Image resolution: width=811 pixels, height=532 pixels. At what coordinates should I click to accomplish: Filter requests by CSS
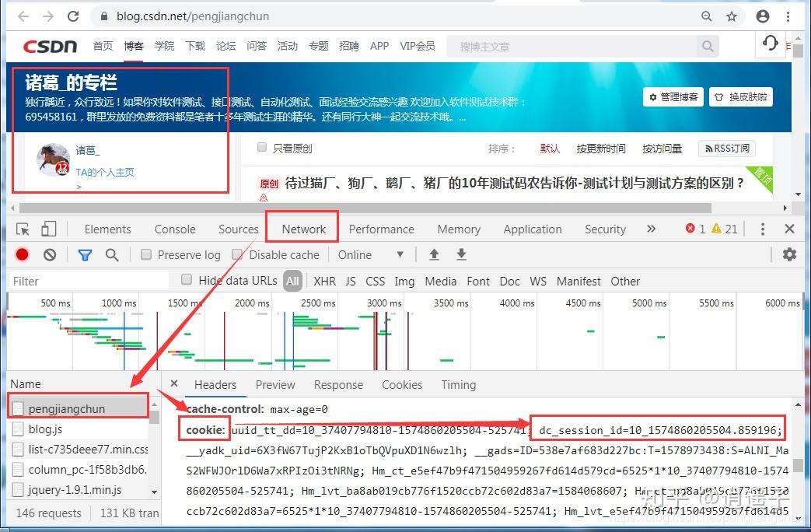pyautogui.click(x=375, y=281)
